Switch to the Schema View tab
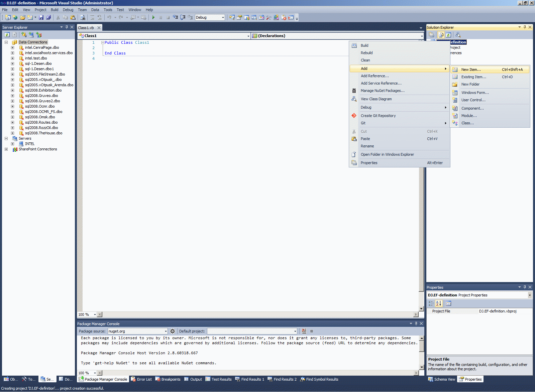Screen dimensions: 535x392 [442, 379]
